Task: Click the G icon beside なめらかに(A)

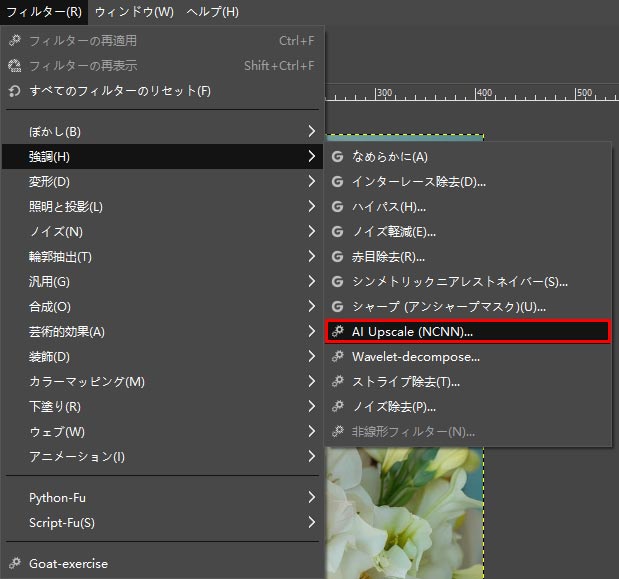Action: coord(338,157)
